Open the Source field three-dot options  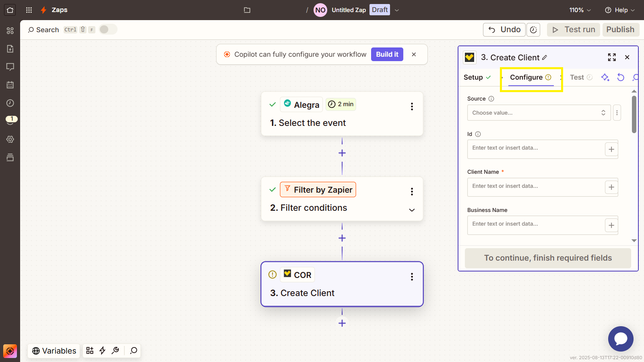(x=617, y=113)
